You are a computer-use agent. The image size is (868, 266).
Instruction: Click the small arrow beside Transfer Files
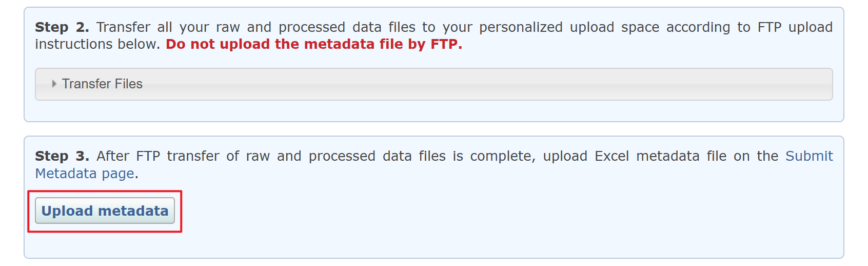coord(54,84)
